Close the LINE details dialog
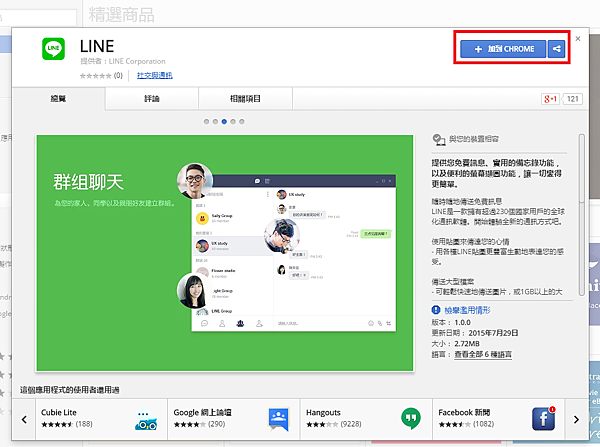 (x=578, y=39)
